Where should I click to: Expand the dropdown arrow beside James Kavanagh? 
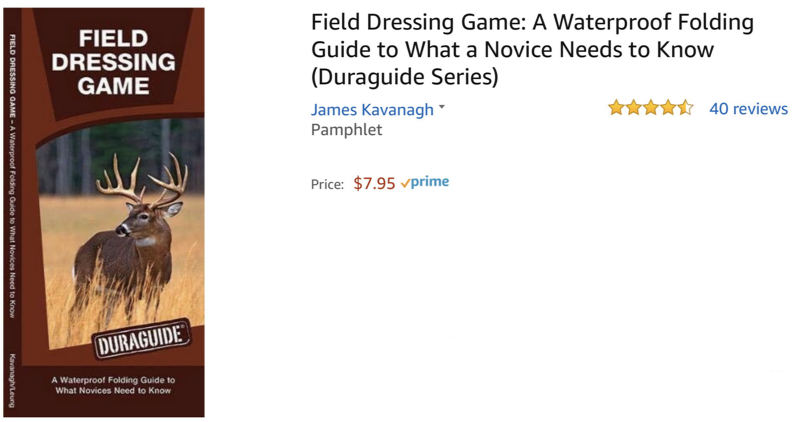[442, 108]
